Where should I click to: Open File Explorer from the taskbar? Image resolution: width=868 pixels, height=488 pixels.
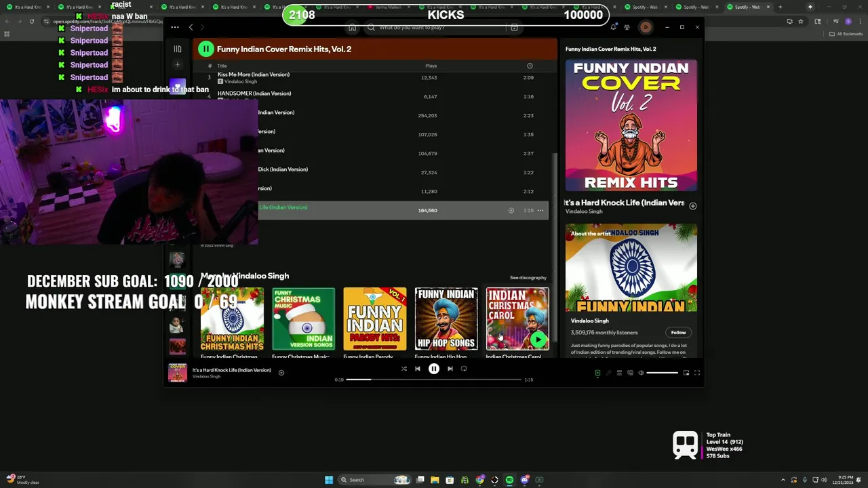[x=435, y=480]
